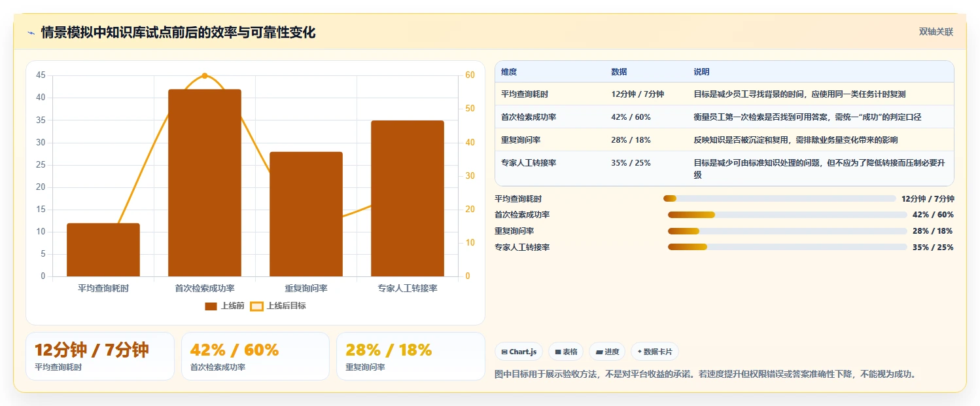The image size is (980, 406).
Task: Click table cell 42% / 60%
Action: click(631, 117)
